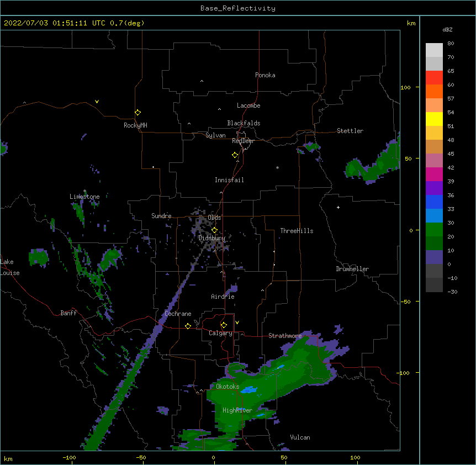
Task: Click the Blackfalds city label
Action: [244, 123]
